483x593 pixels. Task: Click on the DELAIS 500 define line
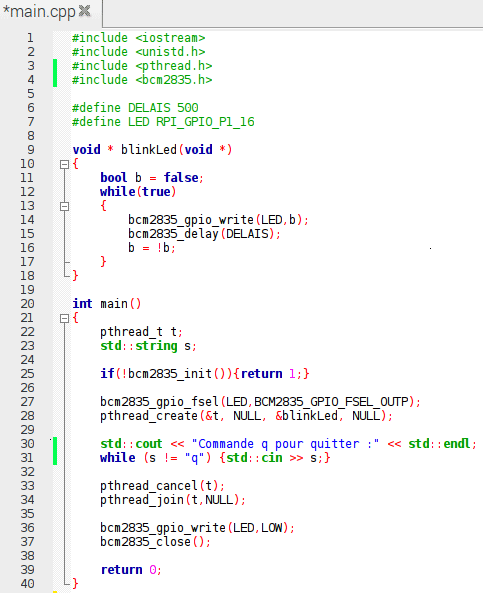point(135,108)
